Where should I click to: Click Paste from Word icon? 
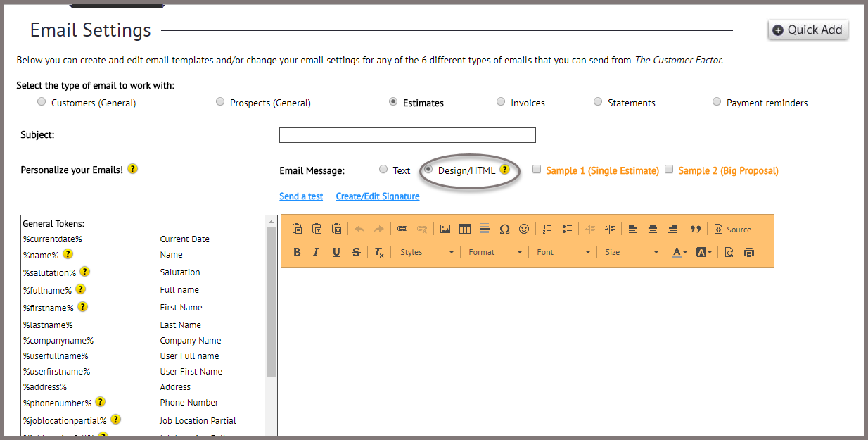[x=337, y=229]
